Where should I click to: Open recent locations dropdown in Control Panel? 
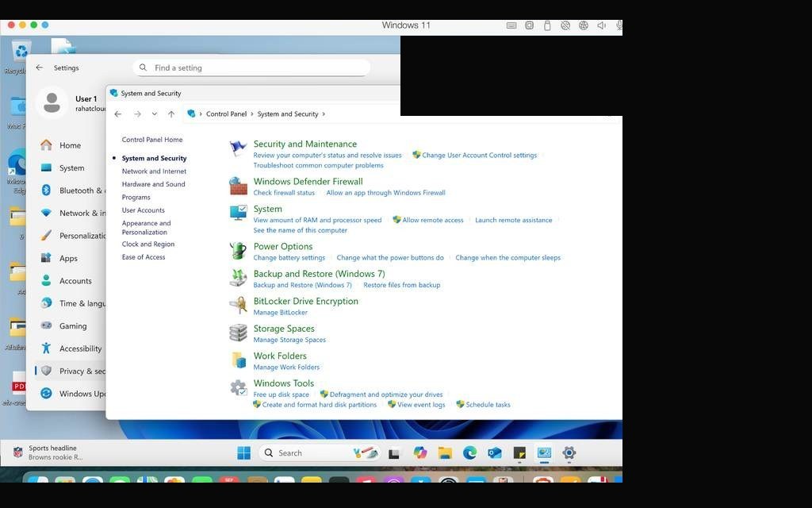tap(155, 114)
